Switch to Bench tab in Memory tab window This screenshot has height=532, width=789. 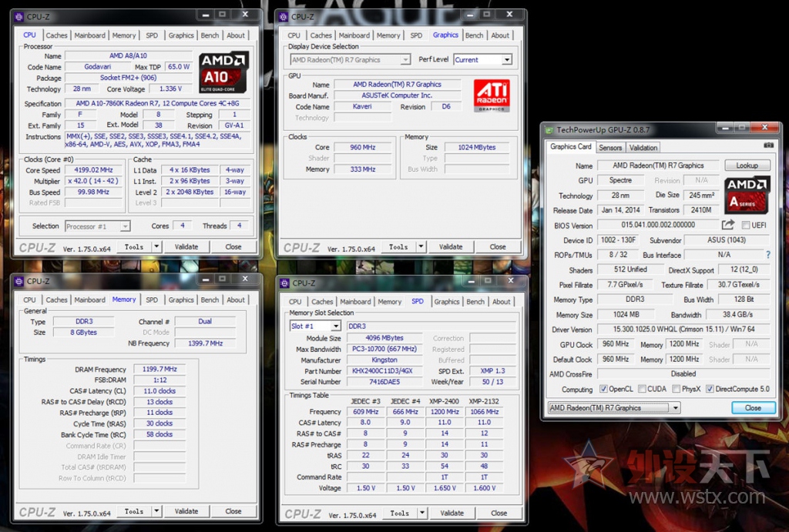[210, 299]
